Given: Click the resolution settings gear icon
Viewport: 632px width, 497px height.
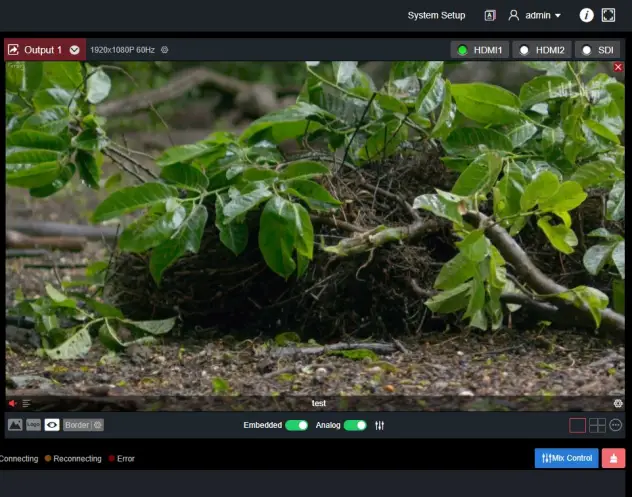Looking at the screenshot, I should click(165, 50).
